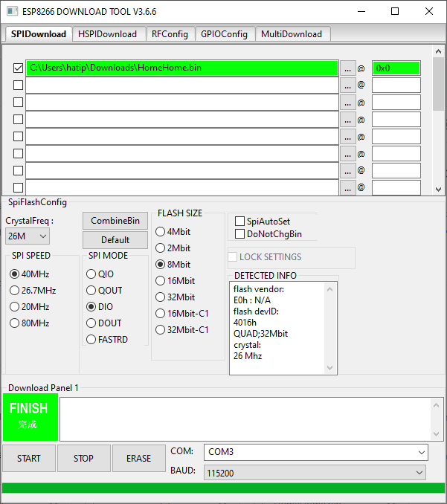
Task: Choose DIO SPI mode
Action: pos(100,307)
